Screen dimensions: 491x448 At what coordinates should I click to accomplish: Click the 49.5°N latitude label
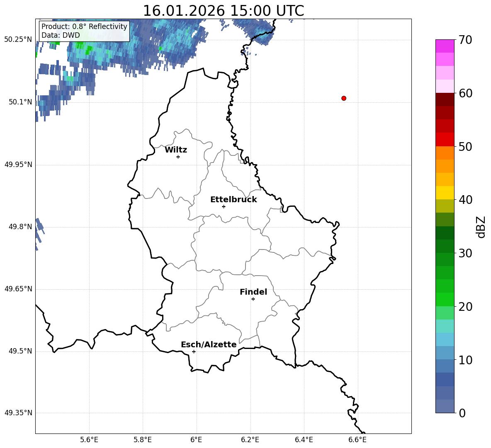point(20,351)
